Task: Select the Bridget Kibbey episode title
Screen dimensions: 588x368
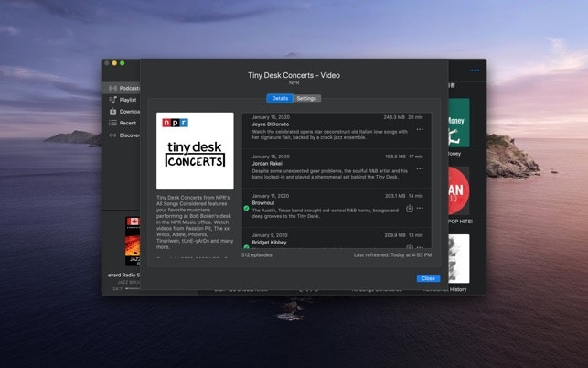Action: pyautogui.click(x=269, y=243)
